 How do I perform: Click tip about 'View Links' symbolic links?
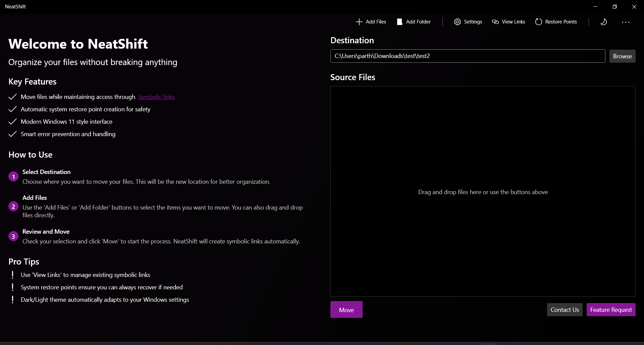pyautogui.click(x=86, y=275)
